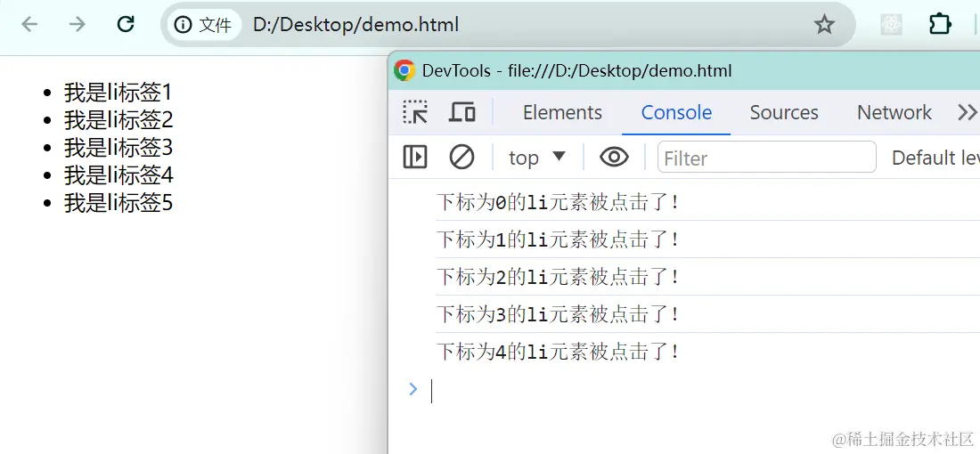The image size is (980, 454).
Task: Click the list item 我是li标签4
Action: point(118,175)
